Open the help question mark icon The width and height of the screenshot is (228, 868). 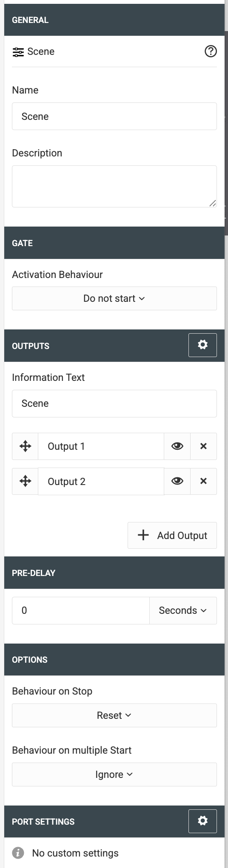[x=211, y=51]
